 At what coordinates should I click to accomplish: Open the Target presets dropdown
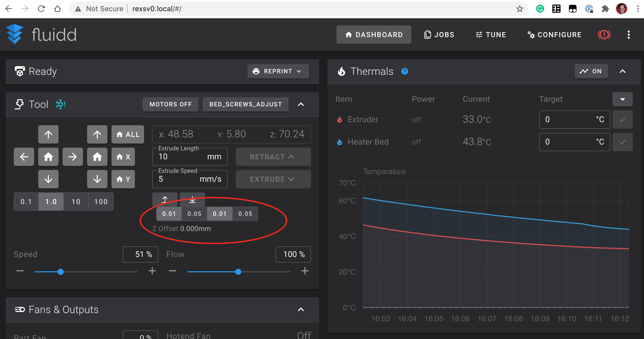coord(622,99)
